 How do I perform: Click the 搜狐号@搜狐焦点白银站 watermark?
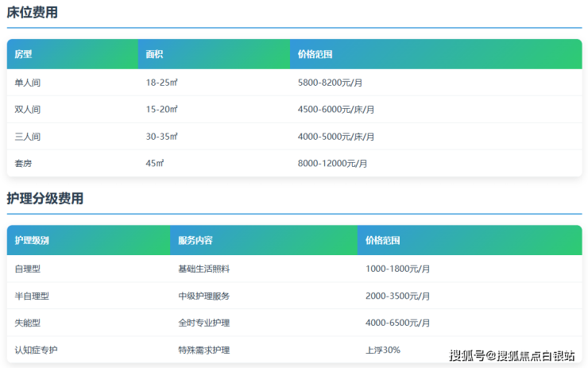[x=512, y=355]
